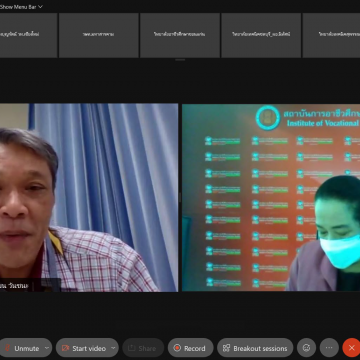
Task: Expand the video options arrow beside Start video
Action: [x=113, y=348]
